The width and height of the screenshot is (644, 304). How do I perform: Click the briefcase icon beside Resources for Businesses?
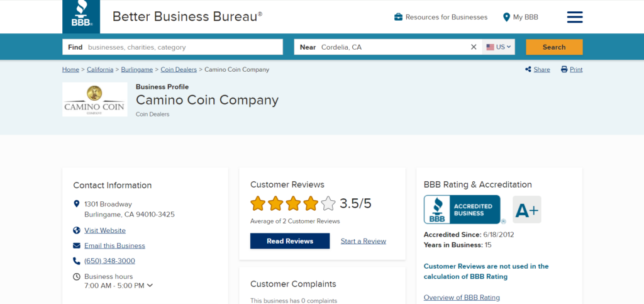tap(398, 17)
